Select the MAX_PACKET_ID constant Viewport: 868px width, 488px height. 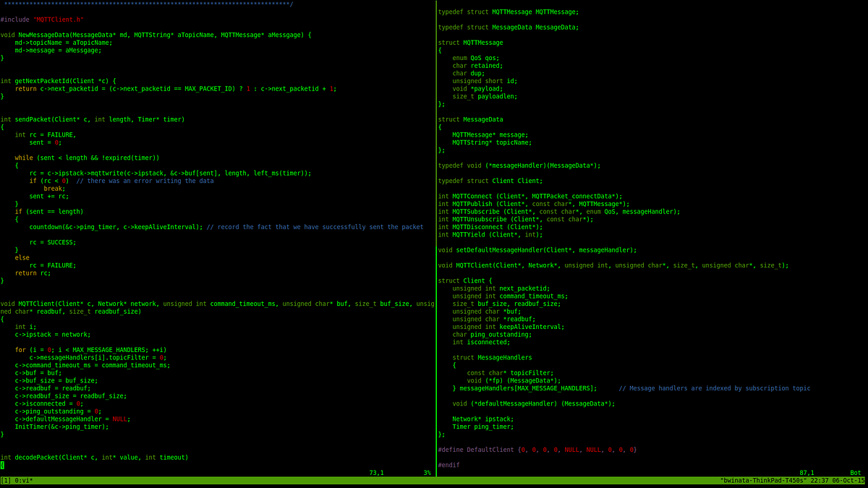pyautogui.click(x=208, y=88)
